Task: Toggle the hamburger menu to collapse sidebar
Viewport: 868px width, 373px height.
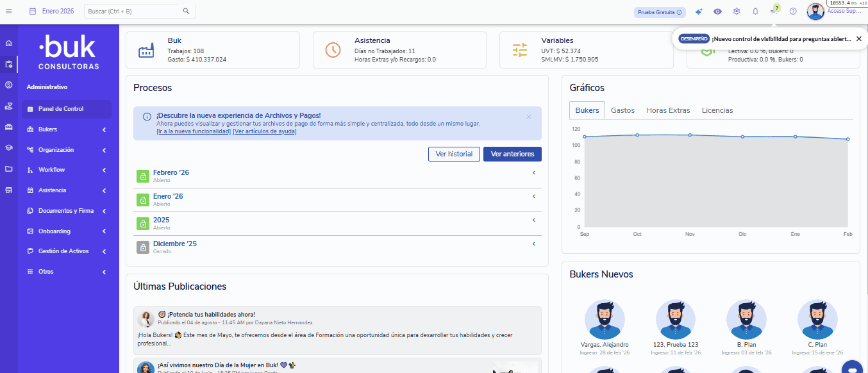Action: (x=9, y=11)
